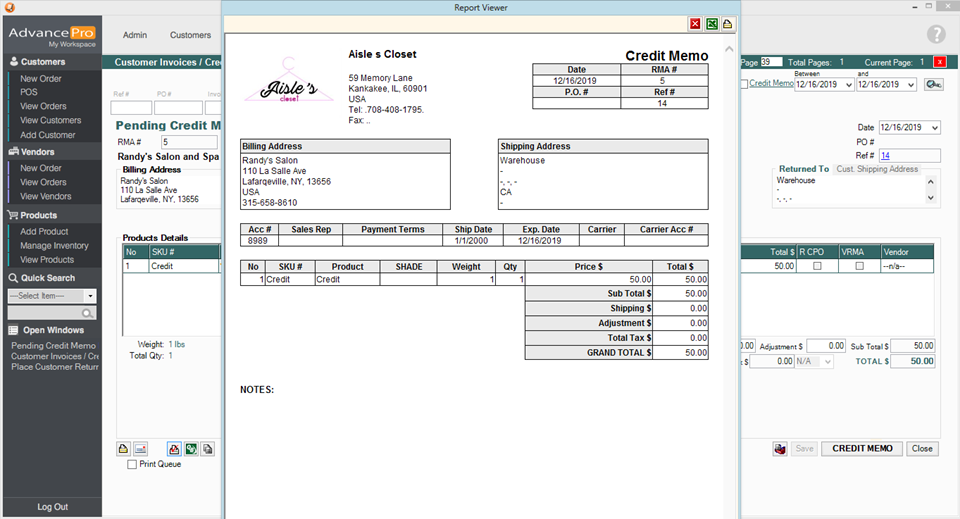Click the print icon above Print Queue
960x519 pixels.
124,449
